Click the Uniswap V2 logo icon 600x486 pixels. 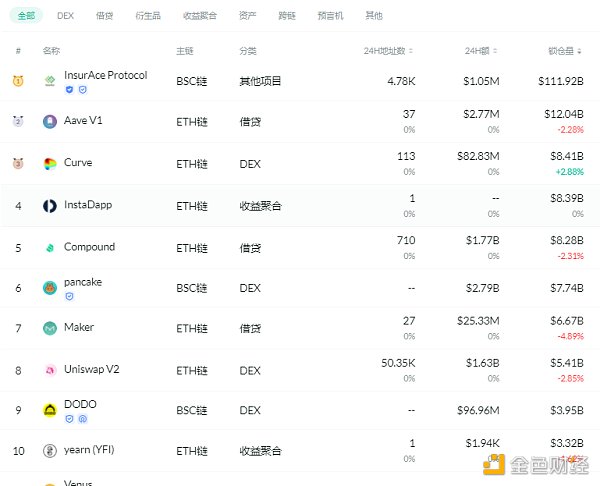(50, 370)
